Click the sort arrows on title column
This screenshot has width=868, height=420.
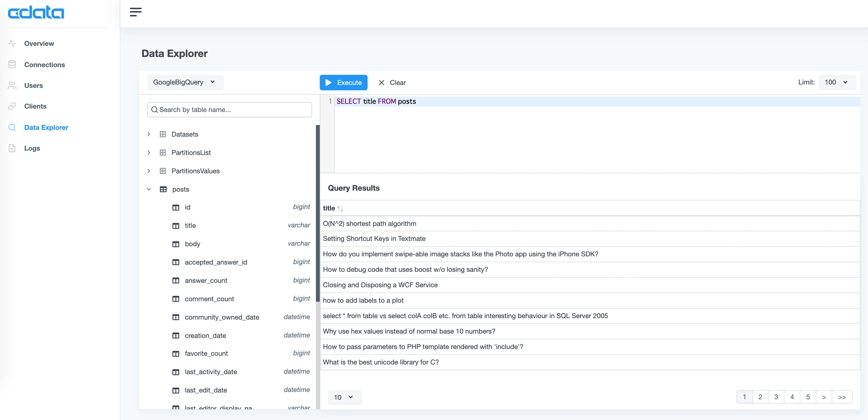coord(340,209)
